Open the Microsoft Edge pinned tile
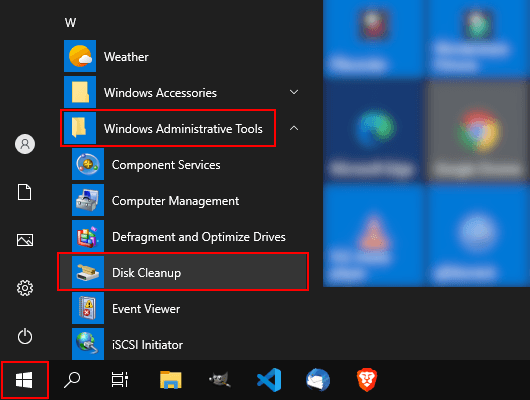 tap(374, 131)
